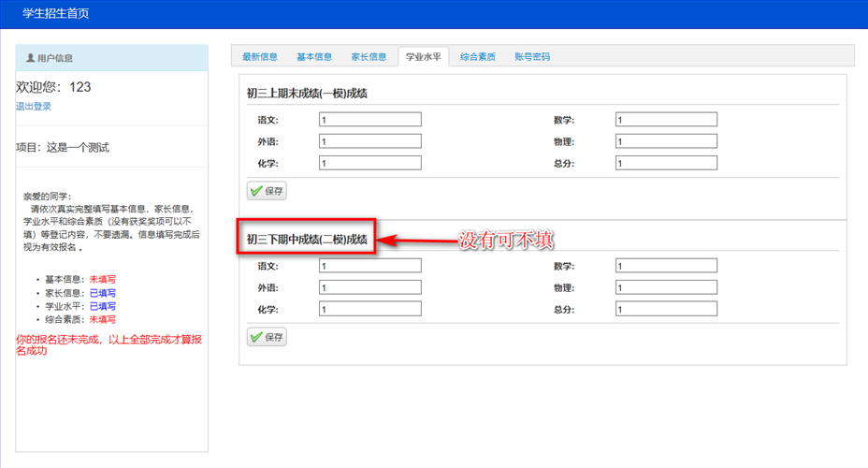The image size is (868, 468).
Task: Click 总分 field in 二模成绩 section
Action: (666, 310)
